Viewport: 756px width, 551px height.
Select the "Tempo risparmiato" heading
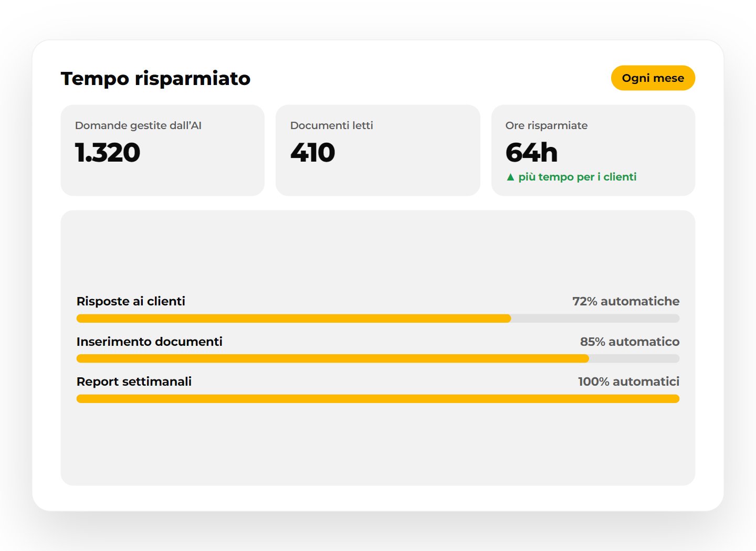156,79
